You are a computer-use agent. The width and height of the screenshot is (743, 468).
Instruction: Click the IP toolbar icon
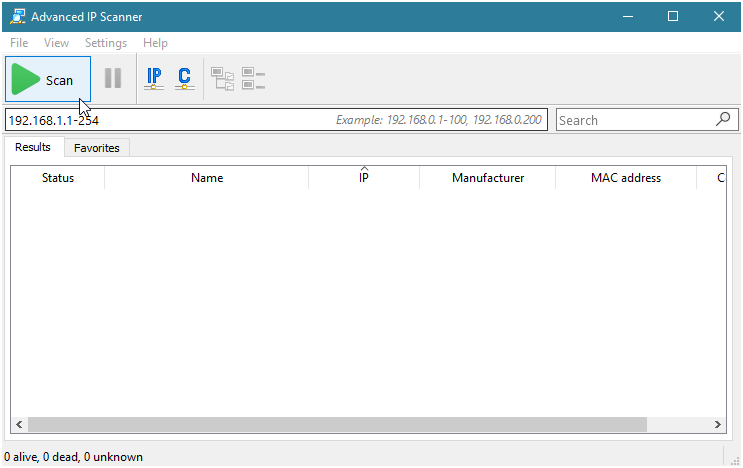coord(154,79)
